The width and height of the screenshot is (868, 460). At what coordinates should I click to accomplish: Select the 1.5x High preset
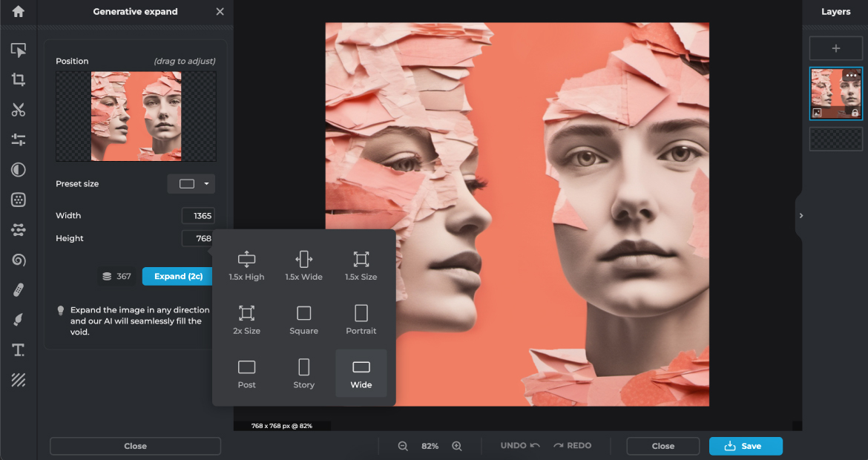click(x=246, y=265)
